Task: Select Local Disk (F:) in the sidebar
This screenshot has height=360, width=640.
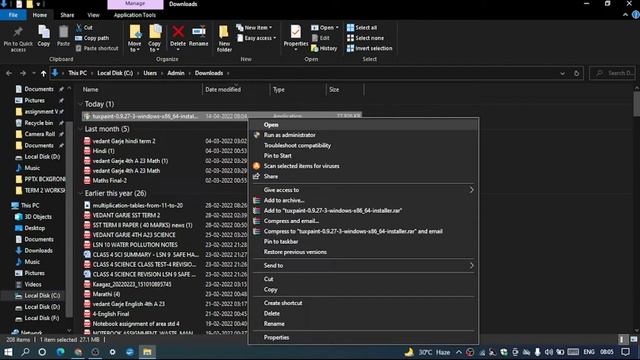Action: click(42, 318)
